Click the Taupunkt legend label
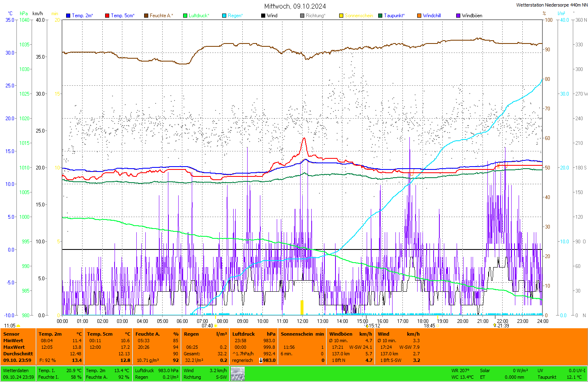This screenshot has width=588, height=382. pos(394,16)
